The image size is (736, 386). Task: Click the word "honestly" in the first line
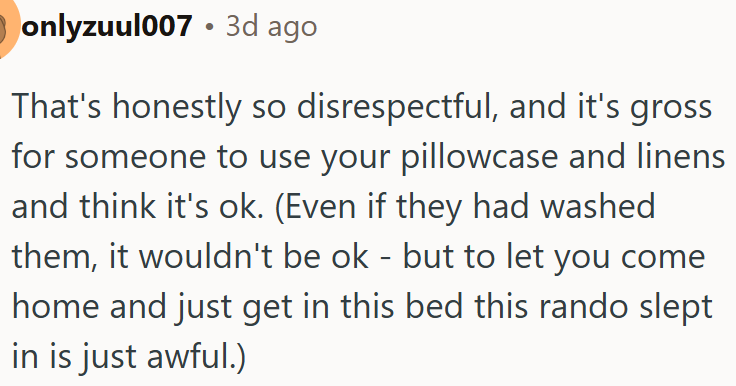(176, 107)
